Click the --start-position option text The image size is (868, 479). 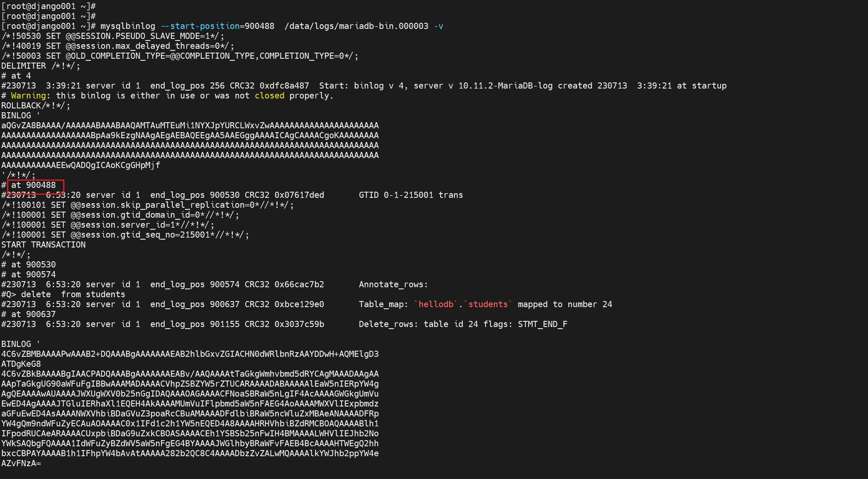click(x=200, y=26)
